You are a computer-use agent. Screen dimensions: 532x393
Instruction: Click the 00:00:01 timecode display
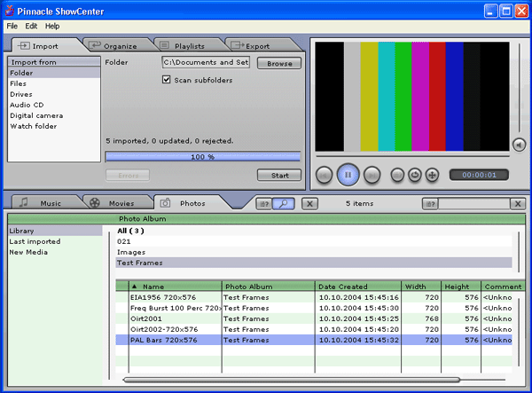click(479, 175)
